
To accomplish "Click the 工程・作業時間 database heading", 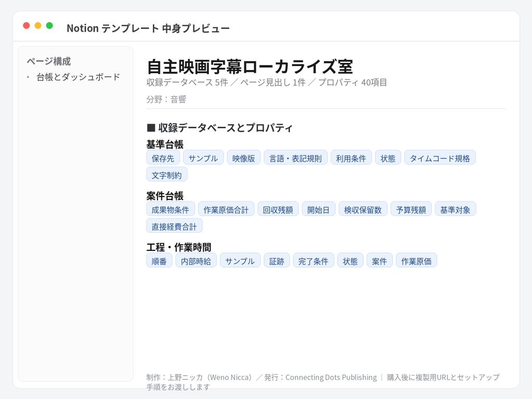I will pyautogui.click(x=179, y=247).
